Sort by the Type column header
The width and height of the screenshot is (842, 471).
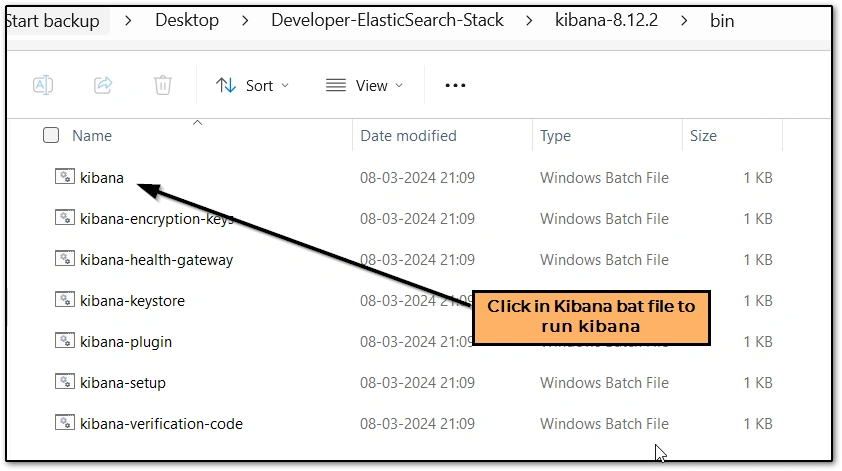(x=555, y=136)
